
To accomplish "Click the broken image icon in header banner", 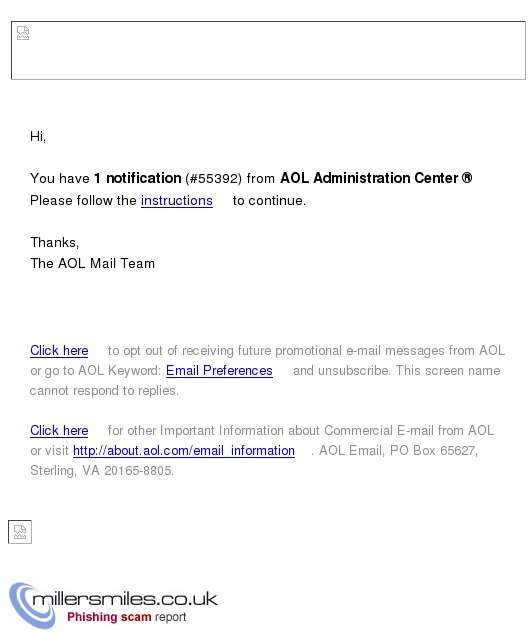I will pos(23,33).
